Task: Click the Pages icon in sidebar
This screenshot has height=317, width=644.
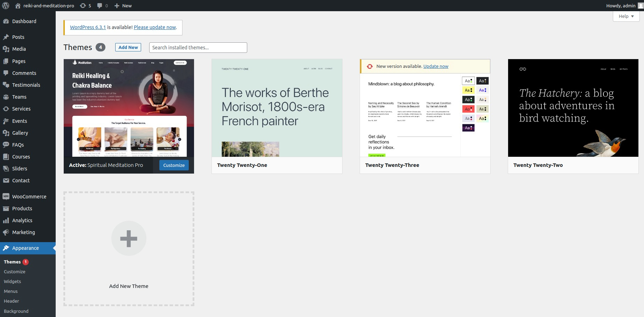Action: [x=6, y=61]
